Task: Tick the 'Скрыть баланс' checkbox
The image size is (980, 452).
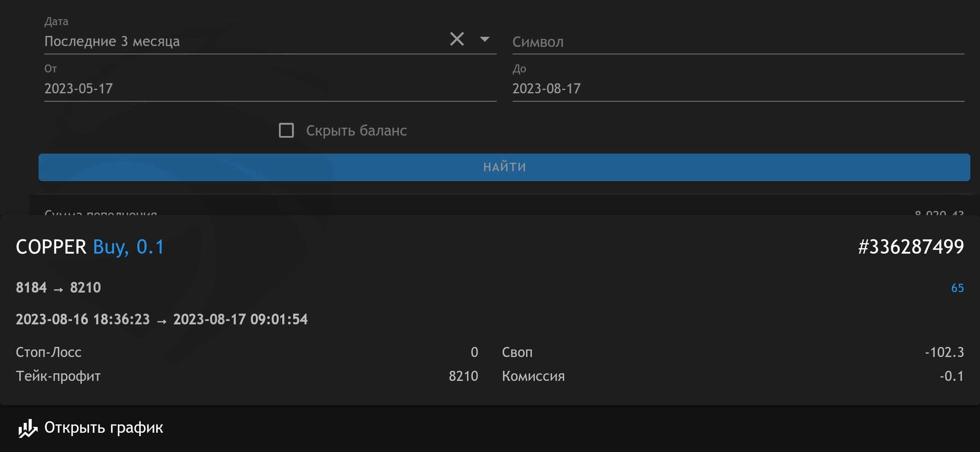Action: 286,130
